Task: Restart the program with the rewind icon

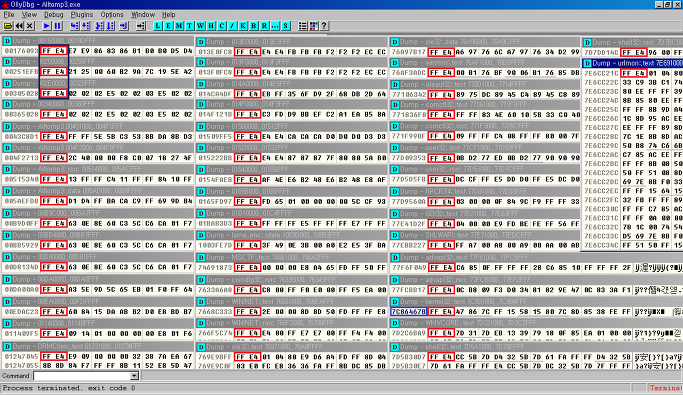Action: point(19,26)
